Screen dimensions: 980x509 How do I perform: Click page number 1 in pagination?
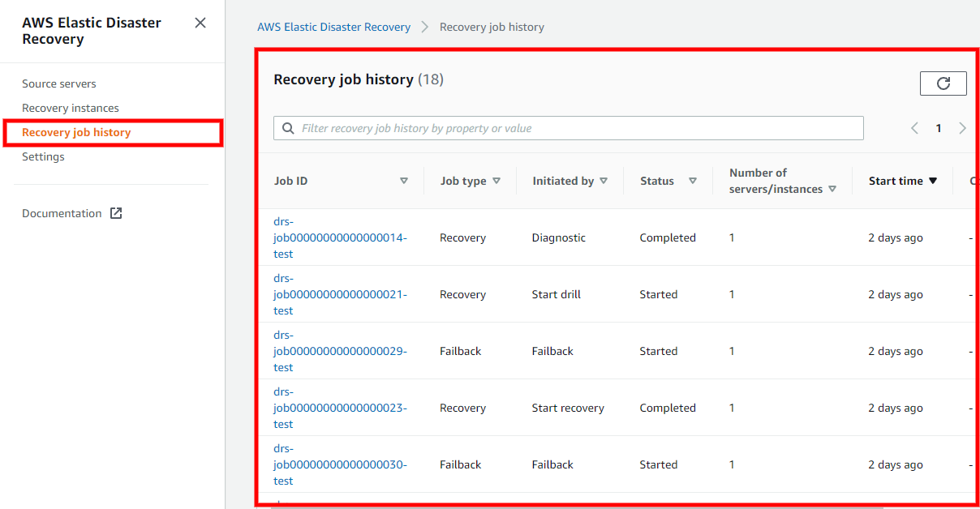click(x=939, y=128)
